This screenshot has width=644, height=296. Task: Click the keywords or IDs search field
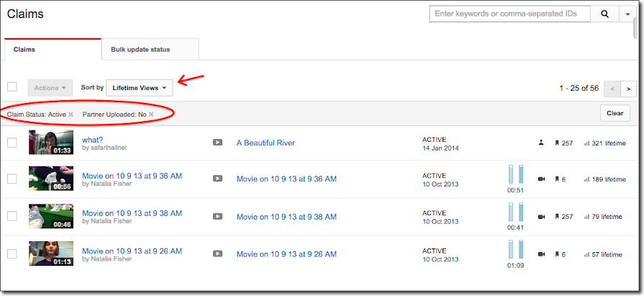(509, 14)
